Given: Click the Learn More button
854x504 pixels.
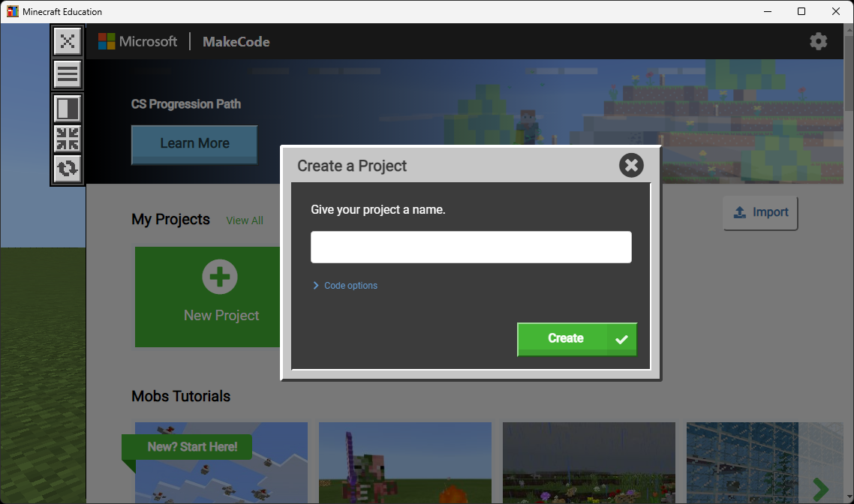Looking at the screenshot, I should [x=194, y=144].
